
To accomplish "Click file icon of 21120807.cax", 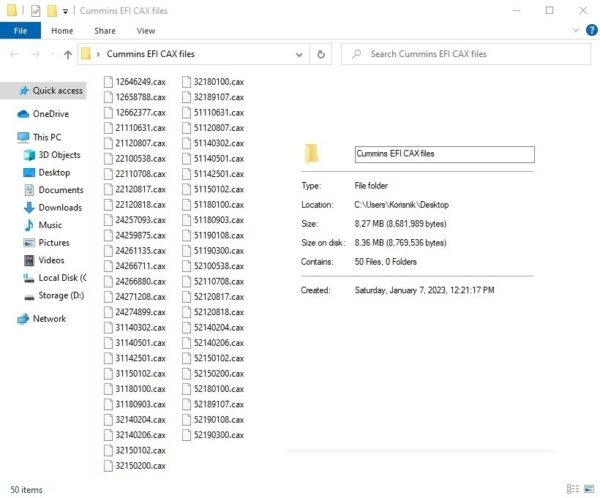I will point(108,143).
